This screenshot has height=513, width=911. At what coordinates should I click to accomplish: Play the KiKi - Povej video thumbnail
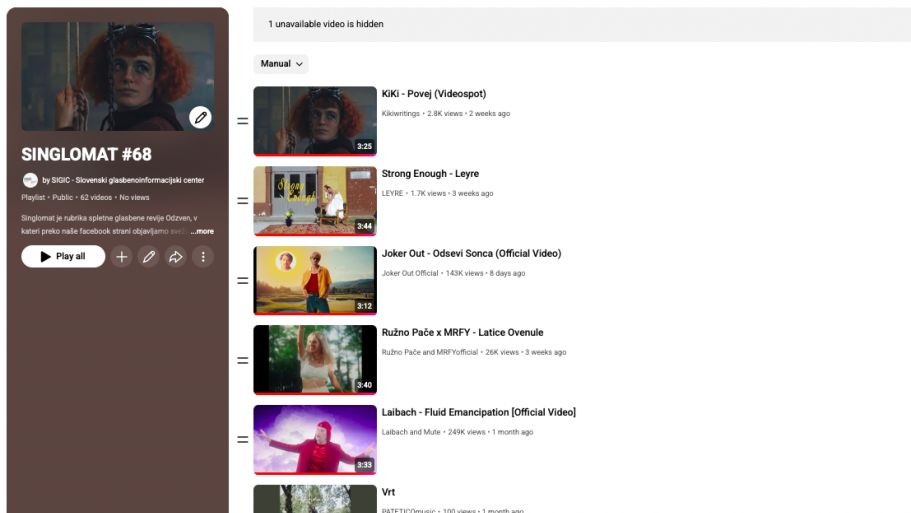pyautogui.click(x=315, y=121)
